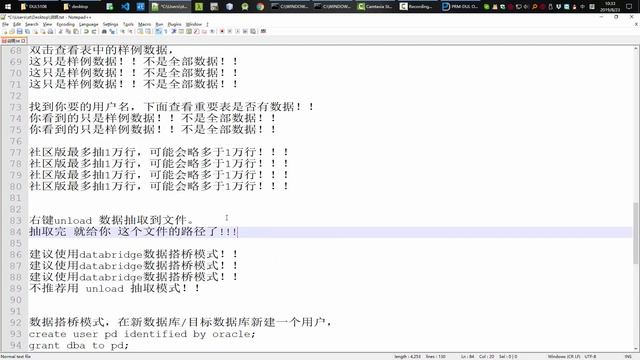Click line 73 text '找到你要的用户名'
This screenshot has height=360, width=640.
click(79, 107)
